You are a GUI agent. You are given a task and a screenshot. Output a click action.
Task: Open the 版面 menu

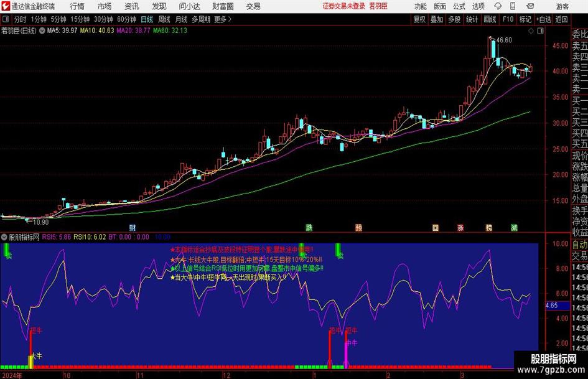440,6
